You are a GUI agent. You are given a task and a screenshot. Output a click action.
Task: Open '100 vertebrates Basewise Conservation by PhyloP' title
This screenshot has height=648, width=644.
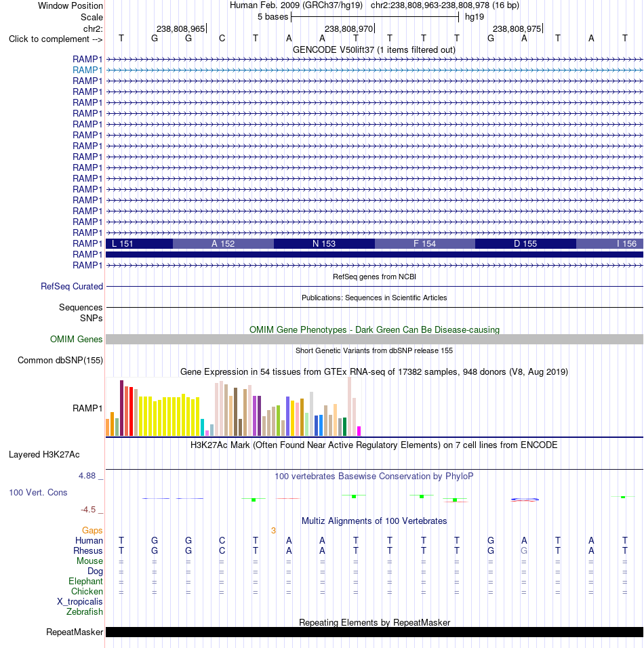[x=374, y=477]
